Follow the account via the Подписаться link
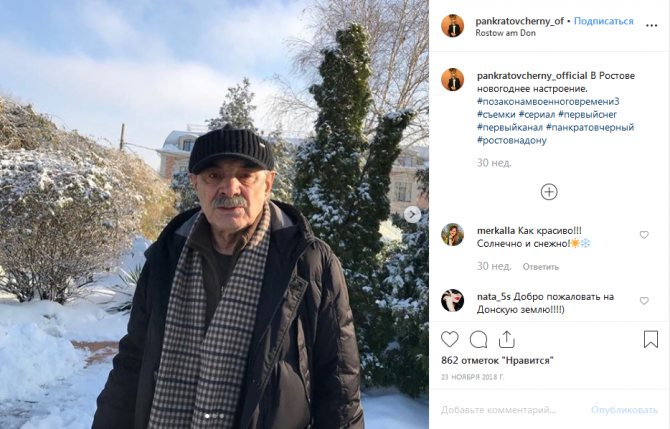Screen dimensions: 670x429 (603, 21)
